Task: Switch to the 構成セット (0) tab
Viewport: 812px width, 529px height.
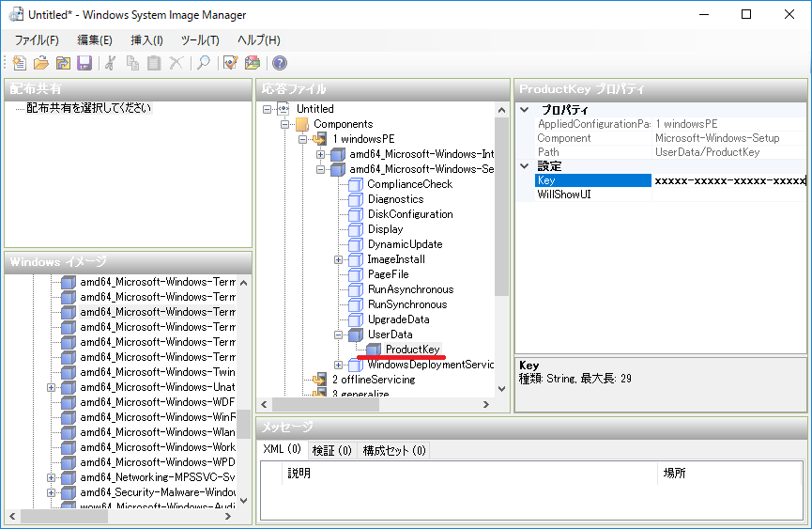Action: point(394,450)
